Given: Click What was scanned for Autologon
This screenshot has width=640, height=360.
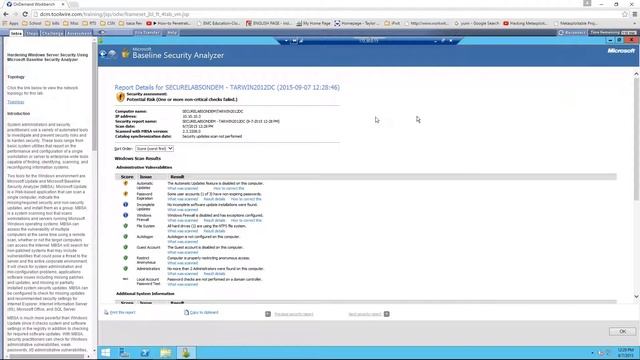Looking at the screenshot, I should (182, 242).
